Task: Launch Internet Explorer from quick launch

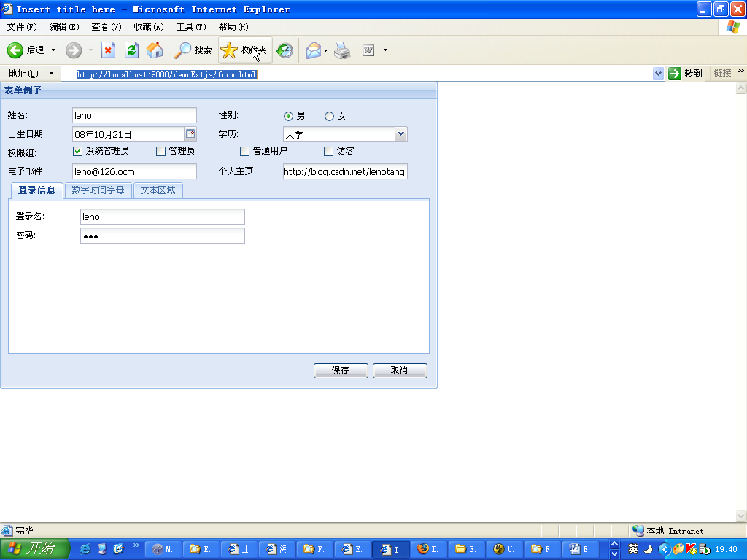Action: click(85, 549)
